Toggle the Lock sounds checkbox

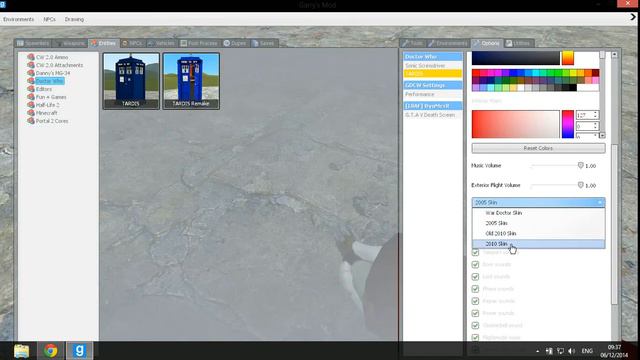pyautogui.click(x=475, y=277)
